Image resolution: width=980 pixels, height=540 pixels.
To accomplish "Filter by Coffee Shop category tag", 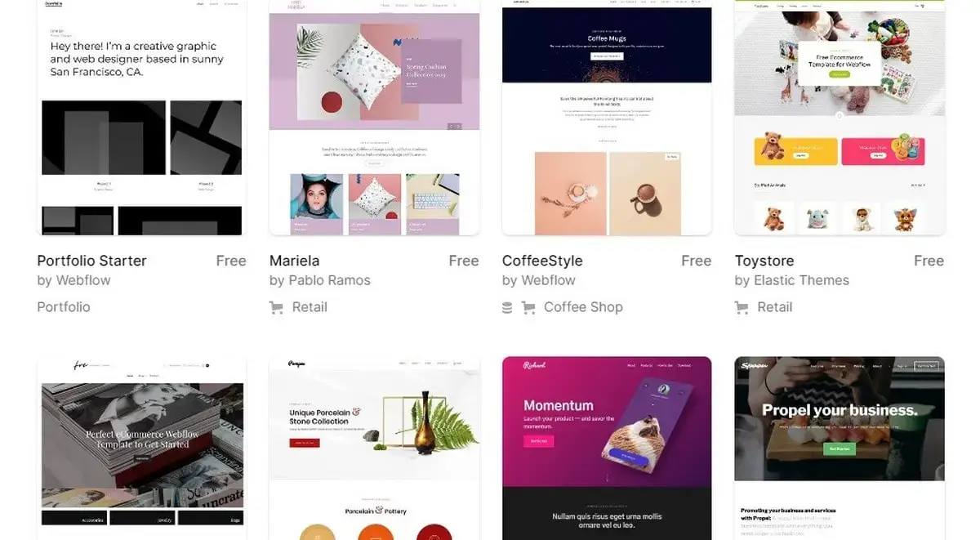I will 583,307.
